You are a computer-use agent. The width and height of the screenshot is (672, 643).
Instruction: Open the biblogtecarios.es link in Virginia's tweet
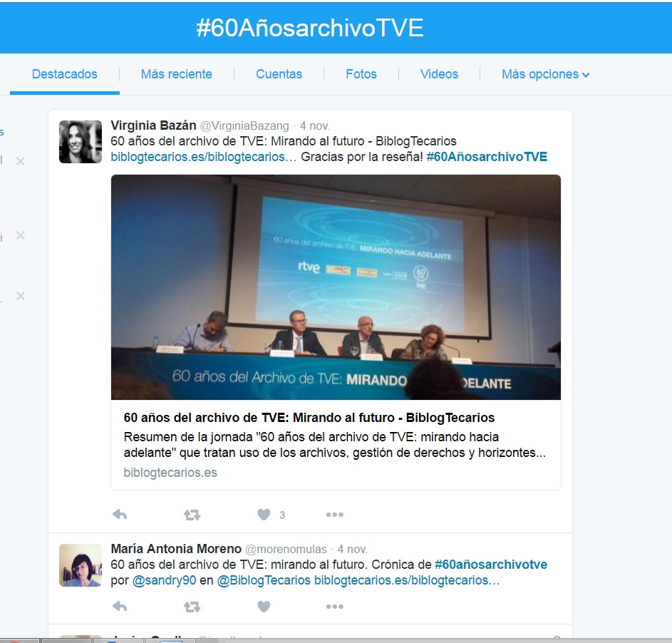[x=204, y=157]
